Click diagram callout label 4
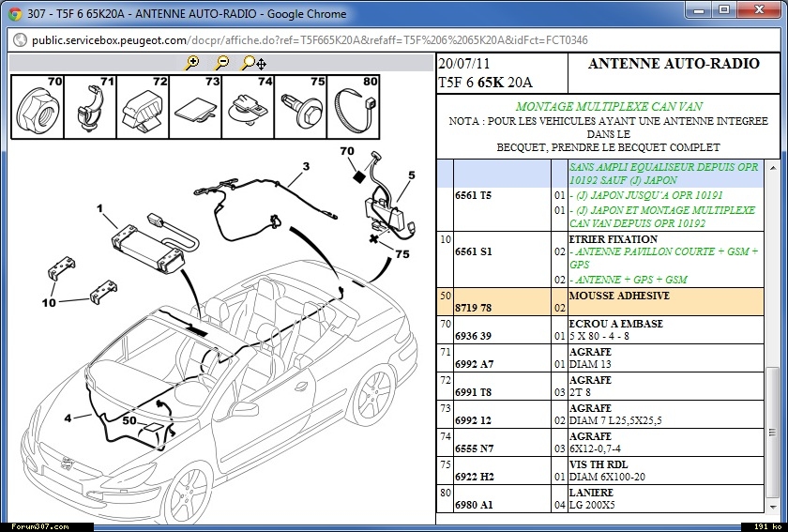 (68, 418)
